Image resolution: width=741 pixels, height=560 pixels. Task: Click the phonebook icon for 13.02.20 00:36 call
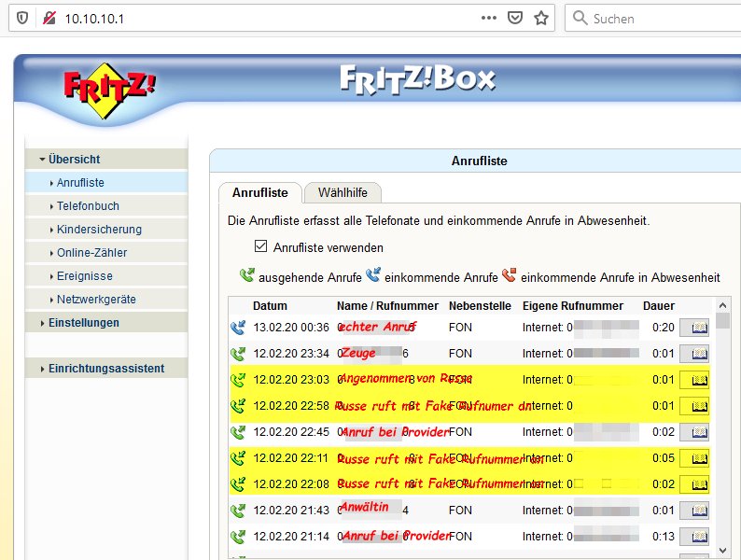(693, 328)
